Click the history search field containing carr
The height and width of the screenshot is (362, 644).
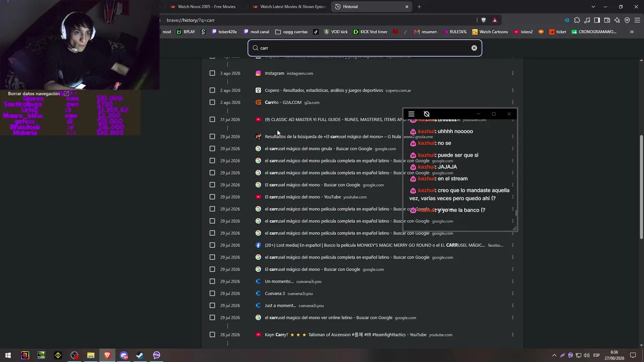pos(365,48)
